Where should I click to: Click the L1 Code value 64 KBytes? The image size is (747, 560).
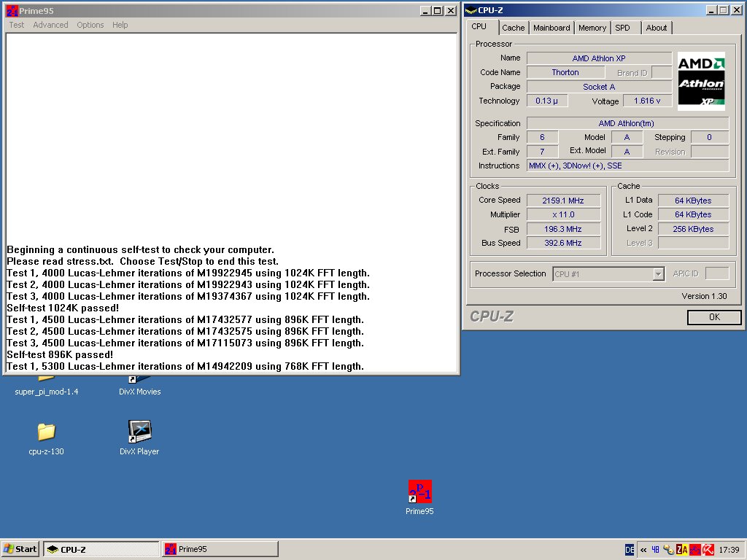coord(693,214)
